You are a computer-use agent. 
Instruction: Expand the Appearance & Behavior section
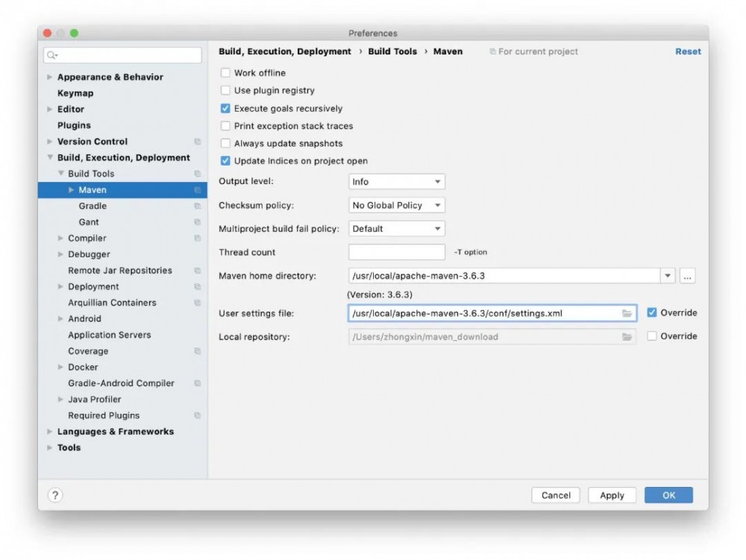[50, 78]
